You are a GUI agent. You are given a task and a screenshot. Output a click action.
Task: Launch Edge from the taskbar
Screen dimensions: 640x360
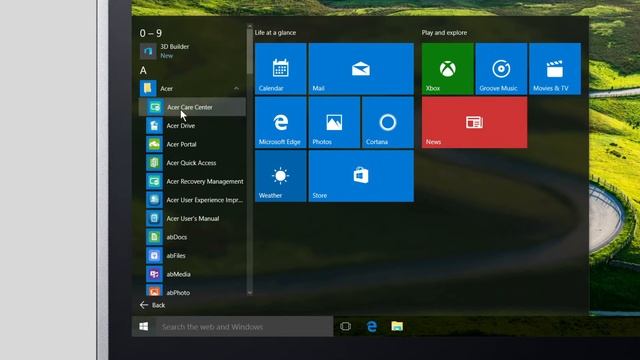(x=371, y=327)
